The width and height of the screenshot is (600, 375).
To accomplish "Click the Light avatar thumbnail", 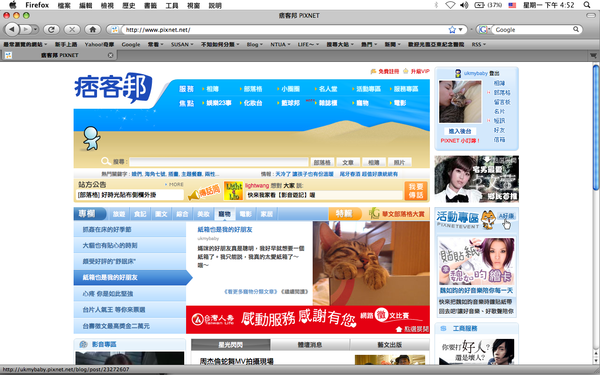I will tap(233, 191).
